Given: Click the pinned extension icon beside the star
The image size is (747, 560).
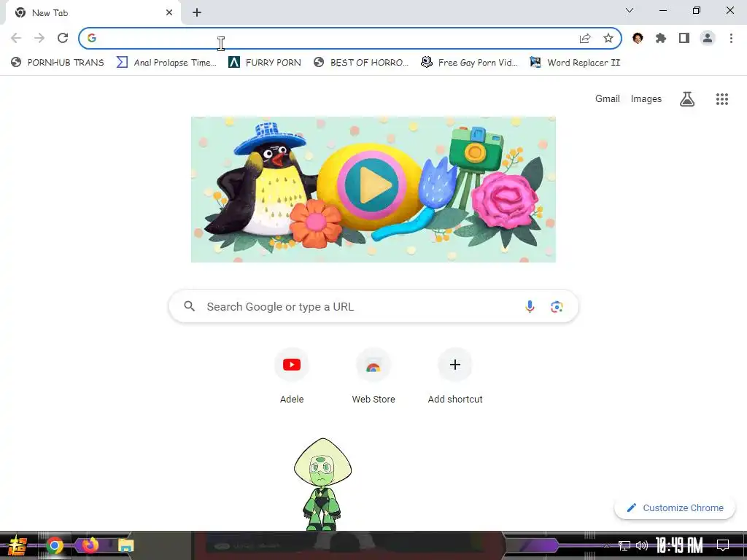Looking at the screenshot, I should pyautogui.click(x=638, y=38).
